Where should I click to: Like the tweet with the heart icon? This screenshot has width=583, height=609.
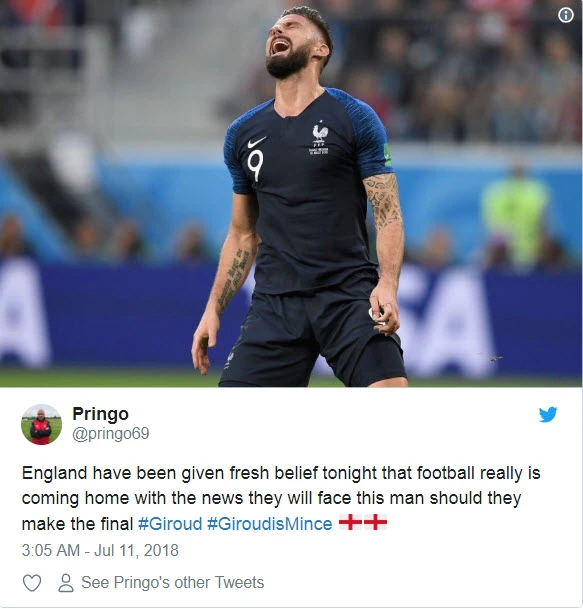(x=32, y=583)
